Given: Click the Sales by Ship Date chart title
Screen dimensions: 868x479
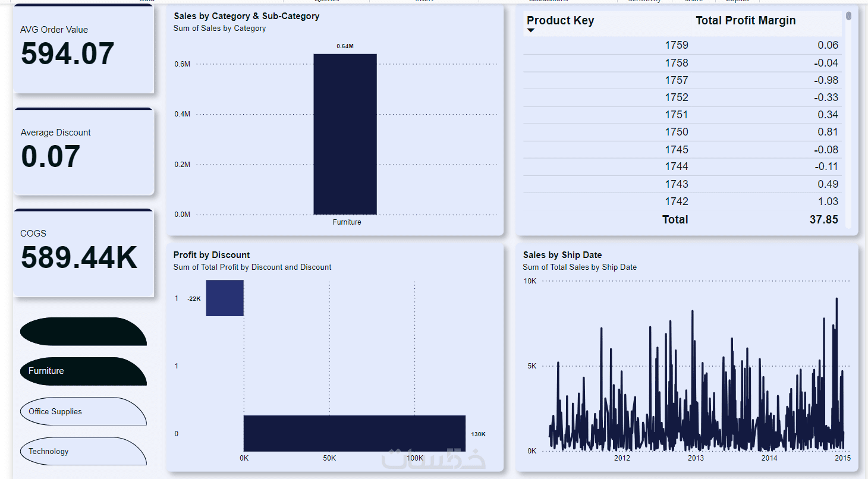Looking at the screenshot, I should coord(562,255).
